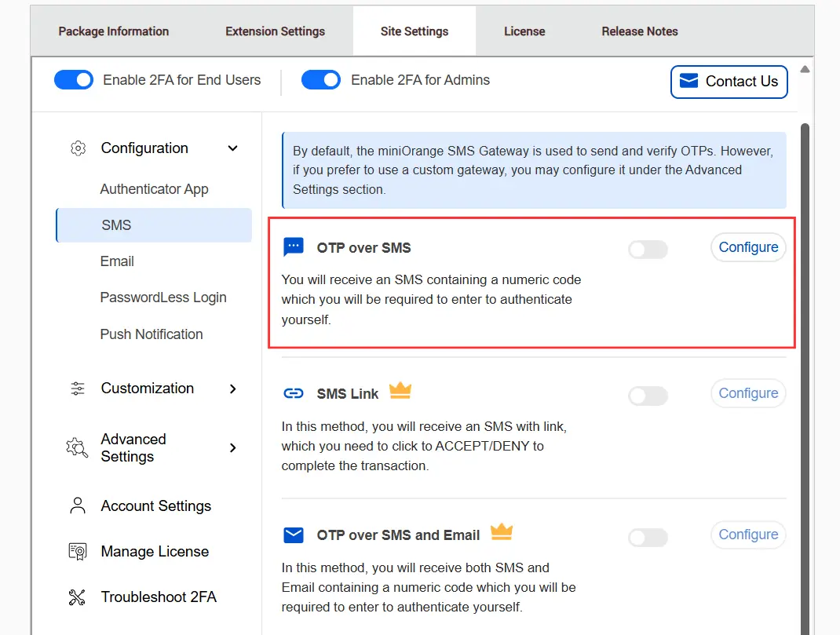The height and width of the screenshot is (635, 840).
Task: Click the Enable 2FA for Admins label
Action: coord(421,80)
